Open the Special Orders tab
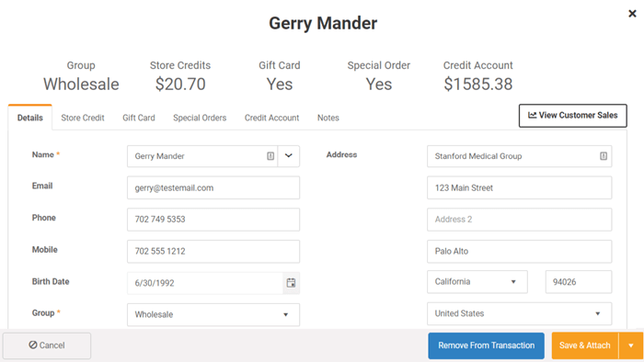The width and height of the screenshot is (644, 362). coord(200,118)
